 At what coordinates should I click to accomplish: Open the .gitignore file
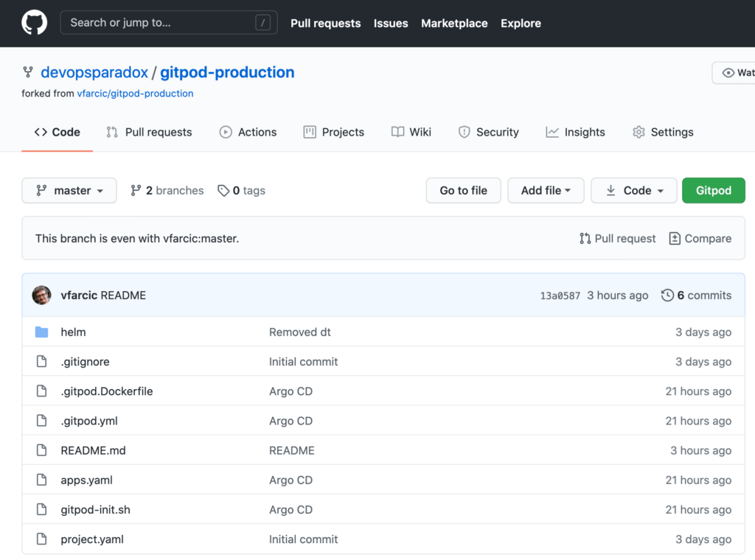[x=86, y=362]
